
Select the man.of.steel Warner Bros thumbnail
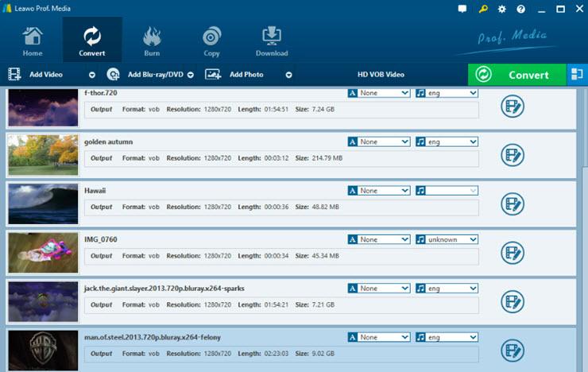[43, 351]
